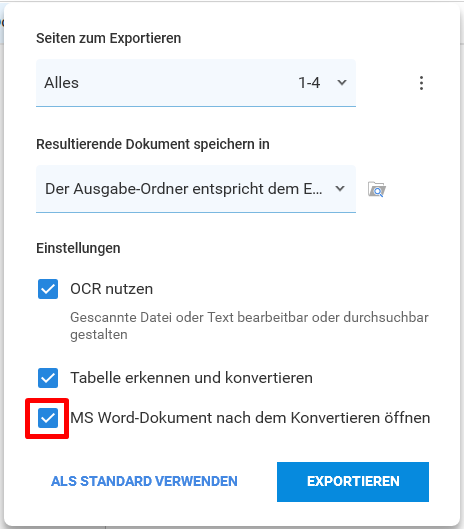Click ALS STANDARD VERWENDEN
464x529 pixels.
(x=144, y=481)
